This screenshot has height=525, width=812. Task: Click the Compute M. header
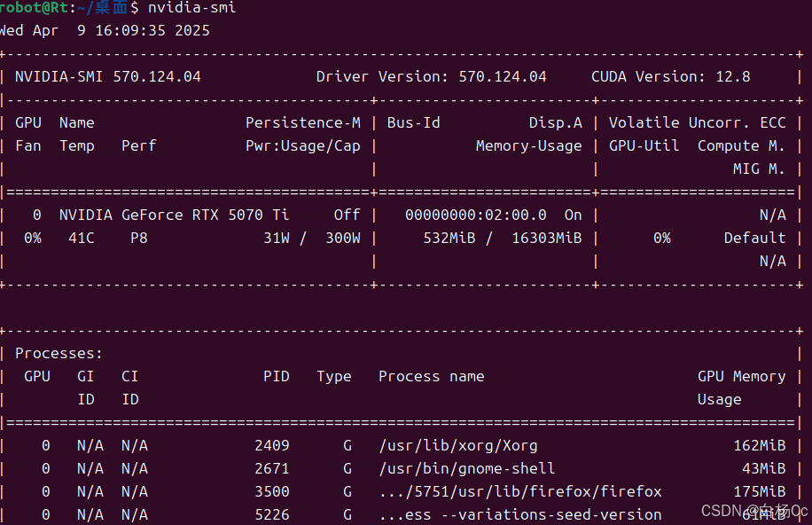[741, 146]
